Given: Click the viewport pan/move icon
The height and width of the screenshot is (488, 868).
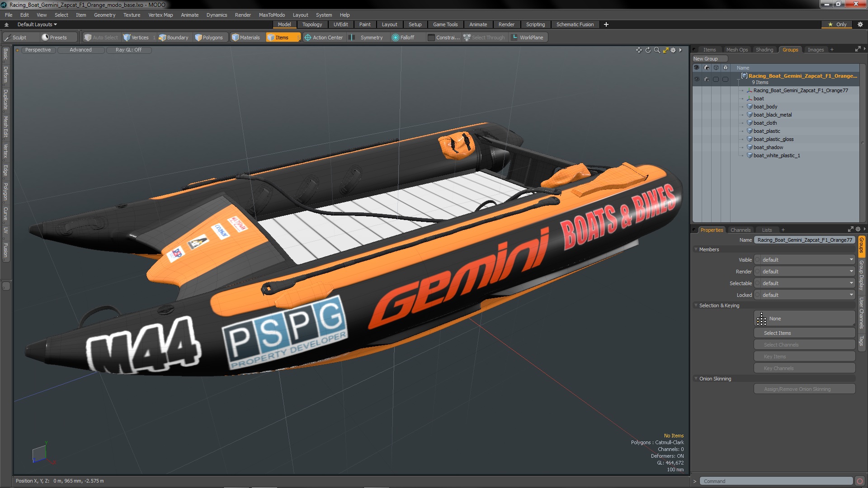Looking at the screenshot, I should tap(639, 50).
